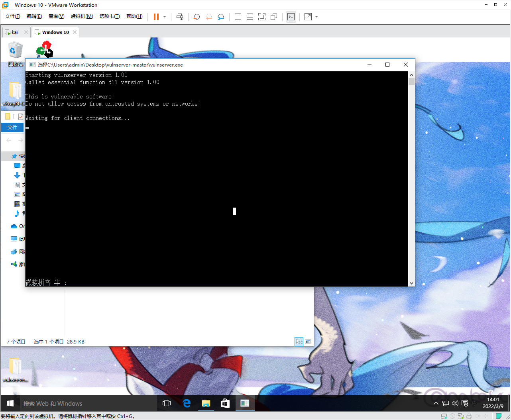This screenshot has width=511, height=420.
Task: Open the 查看(V) menu
Action: pos(56,16)
